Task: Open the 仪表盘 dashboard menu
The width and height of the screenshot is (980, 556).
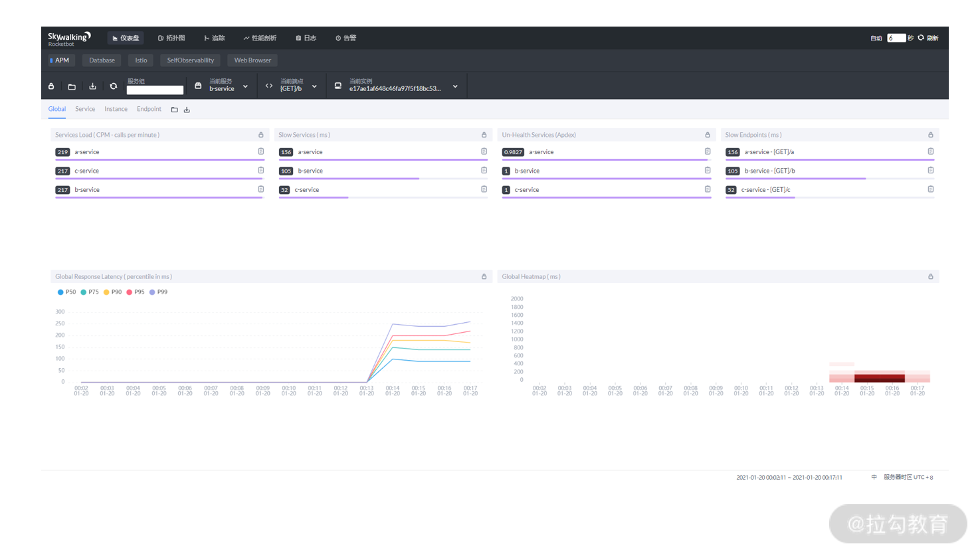Action: click(126, 38)
